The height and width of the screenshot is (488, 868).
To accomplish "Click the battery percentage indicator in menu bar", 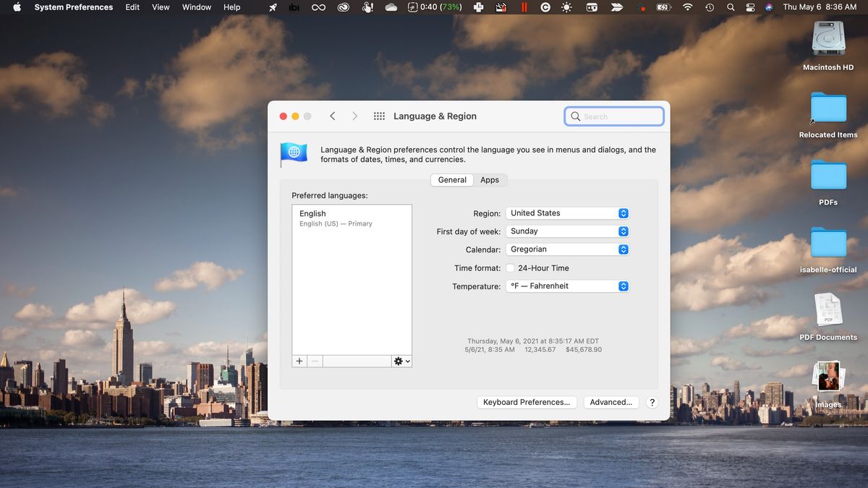I will pyautogui.click(x=441, y=7).
